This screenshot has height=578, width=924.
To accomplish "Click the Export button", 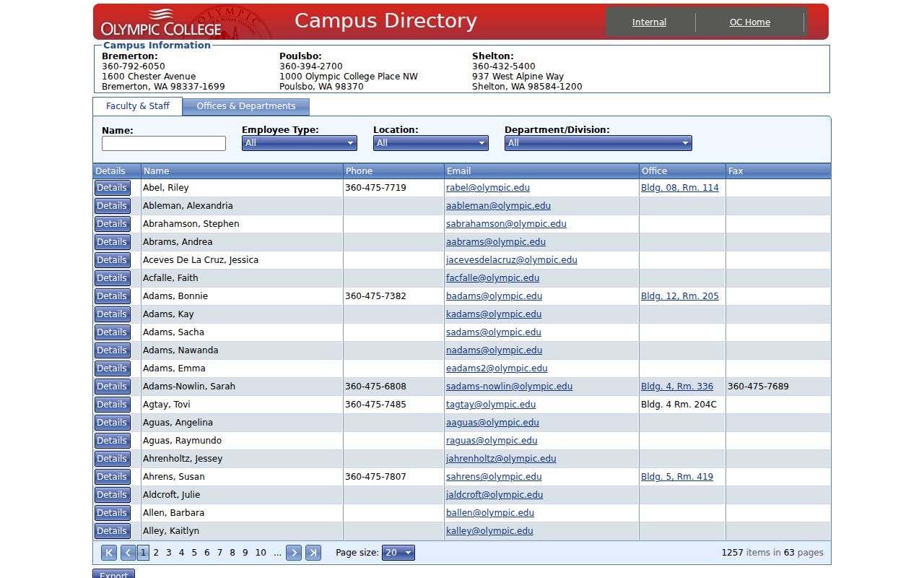I will [114, 575].
